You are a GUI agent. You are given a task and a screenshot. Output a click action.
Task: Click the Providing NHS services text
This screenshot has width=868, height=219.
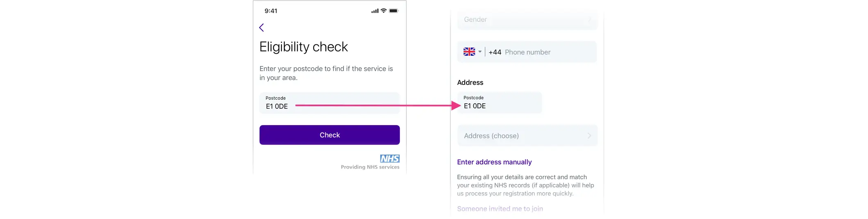370,167
